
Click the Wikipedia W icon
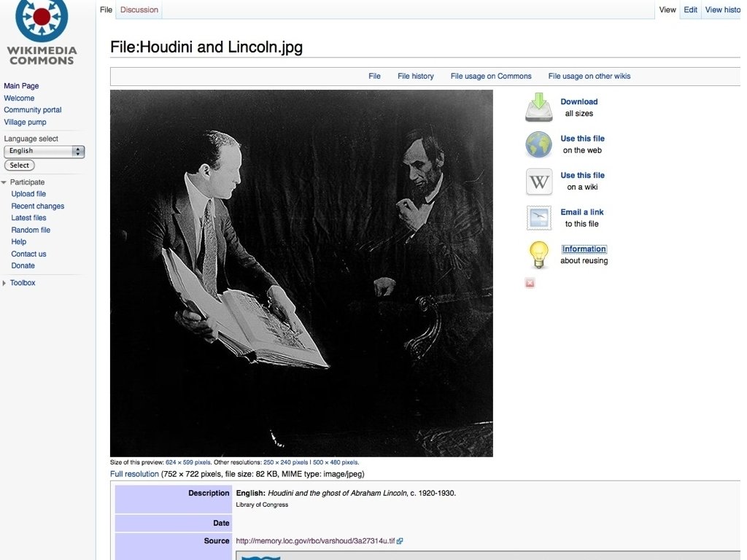539,182
